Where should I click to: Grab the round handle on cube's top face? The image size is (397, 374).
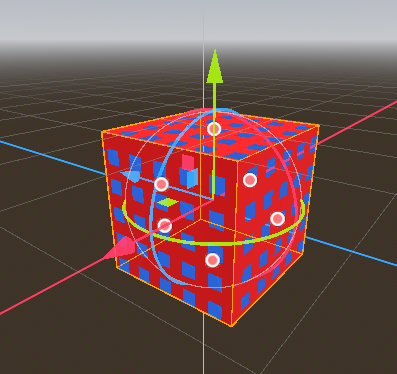[x=214, y=129]
